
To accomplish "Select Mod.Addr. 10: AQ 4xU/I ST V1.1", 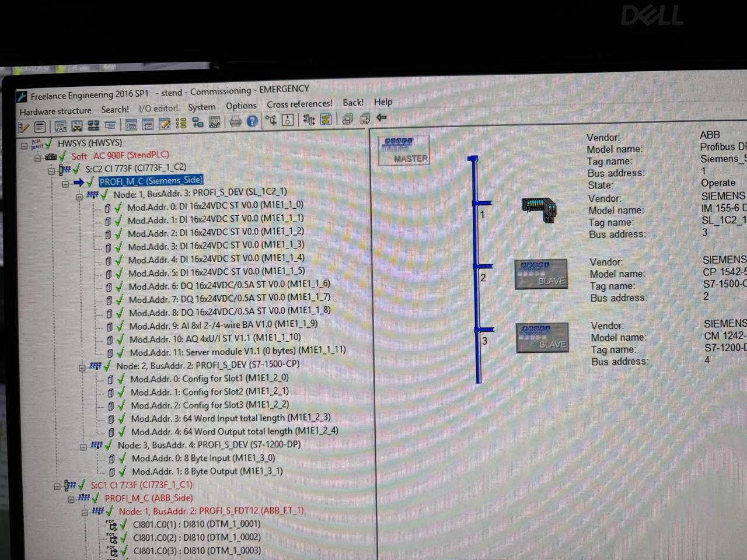I will [x=215, y=338].
